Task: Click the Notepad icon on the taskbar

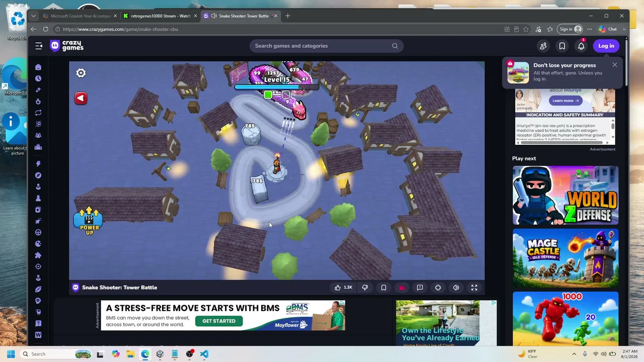Action: point(175,354)
